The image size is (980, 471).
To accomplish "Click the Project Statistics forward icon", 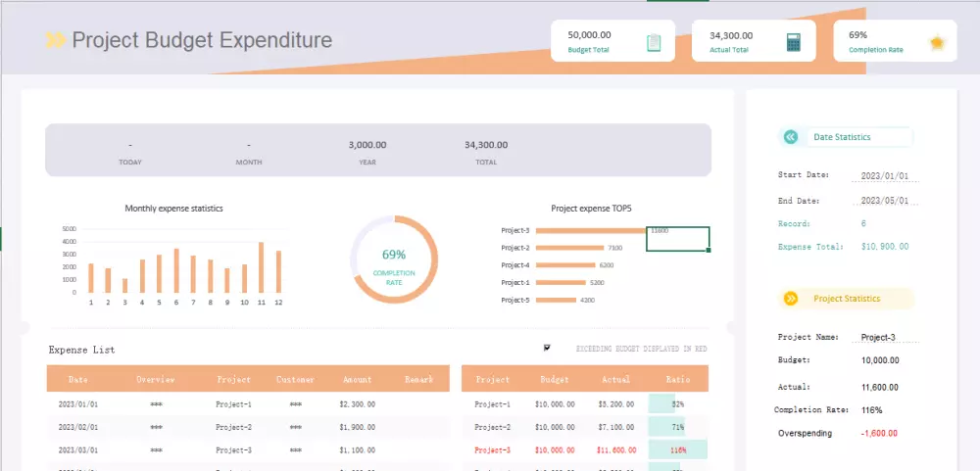I will click(x=791, y=299).
